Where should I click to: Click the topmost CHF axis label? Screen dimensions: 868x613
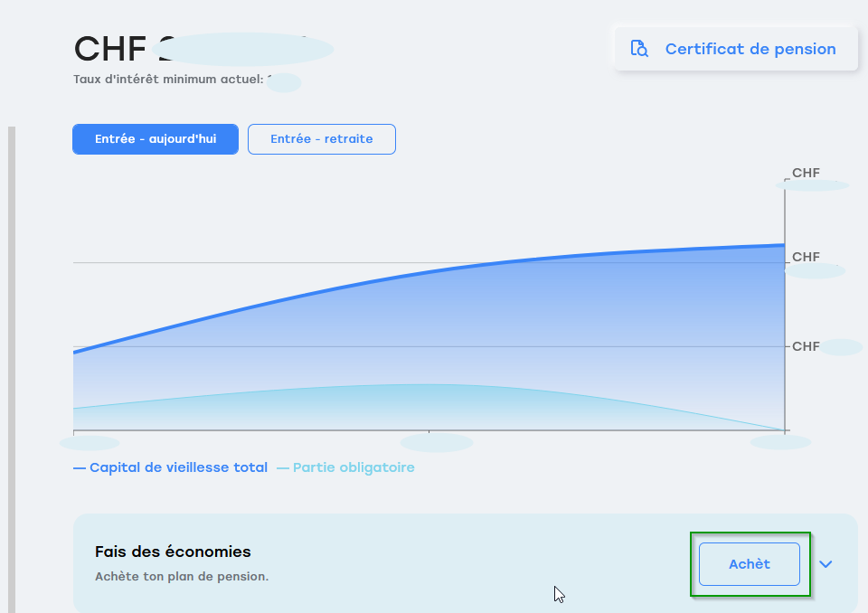pyautogui.click(x=807, y=172)
